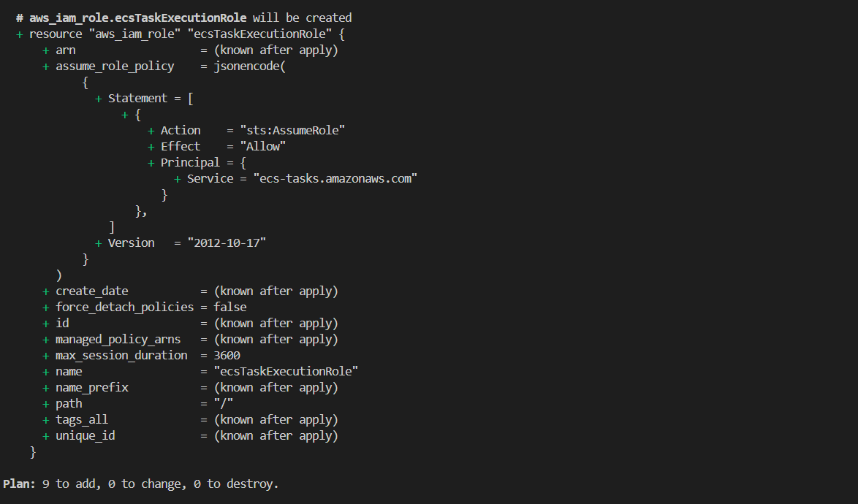Click the assume_role_policy attribute name
This screenshot has height=504, width=858.
click(115, 66)
